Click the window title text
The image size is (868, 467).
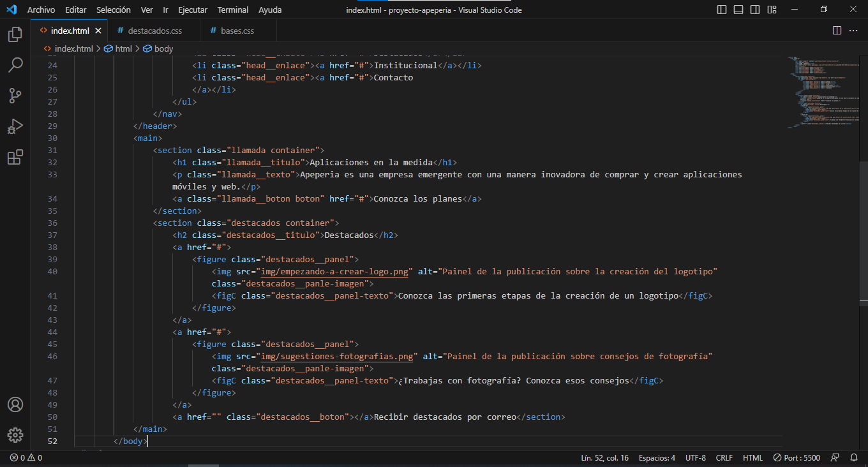pos(433,10)
